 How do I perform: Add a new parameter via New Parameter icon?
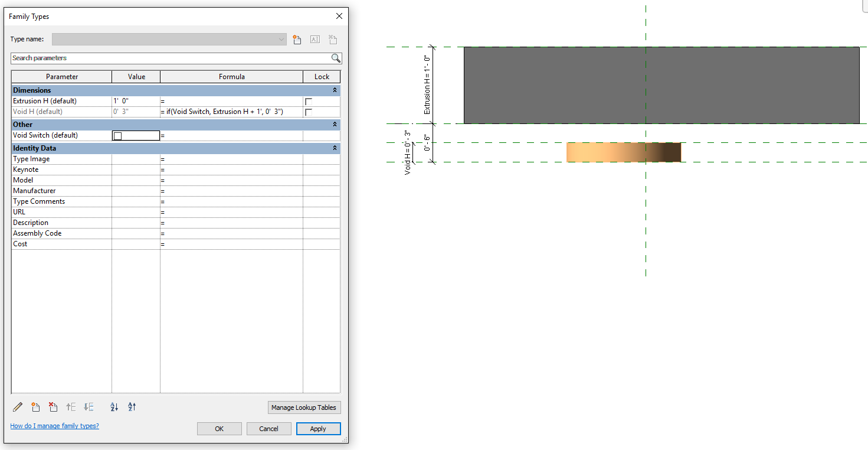35,407
